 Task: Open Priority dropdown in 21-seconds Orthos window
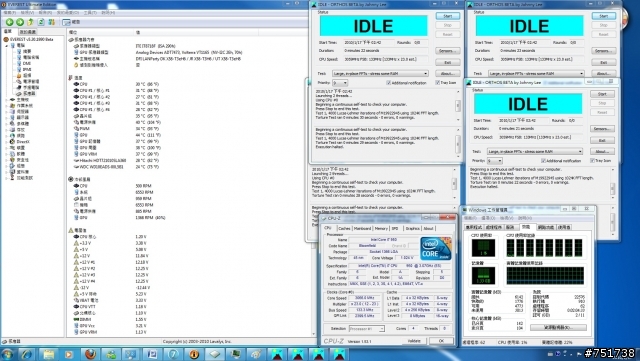pos(494,161)
